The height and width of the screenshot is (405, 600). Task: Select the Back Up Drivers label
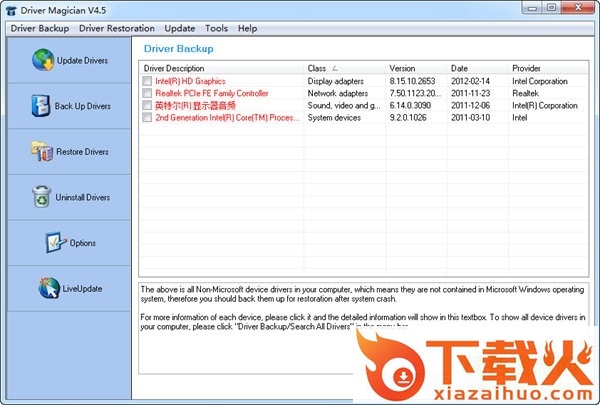coord(83,106)
